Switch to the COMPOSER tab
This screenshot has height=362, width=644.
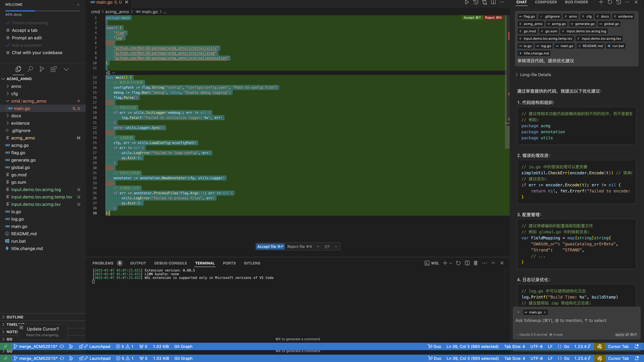pos(546,2)
